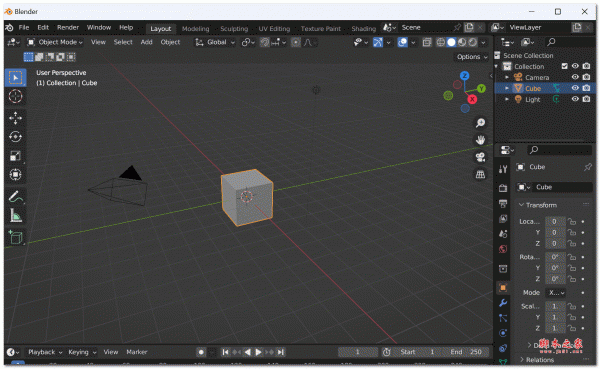Click the blue Z axis gizmo
Viewport: 600px width, 369px height.
(x=465, y=75)
